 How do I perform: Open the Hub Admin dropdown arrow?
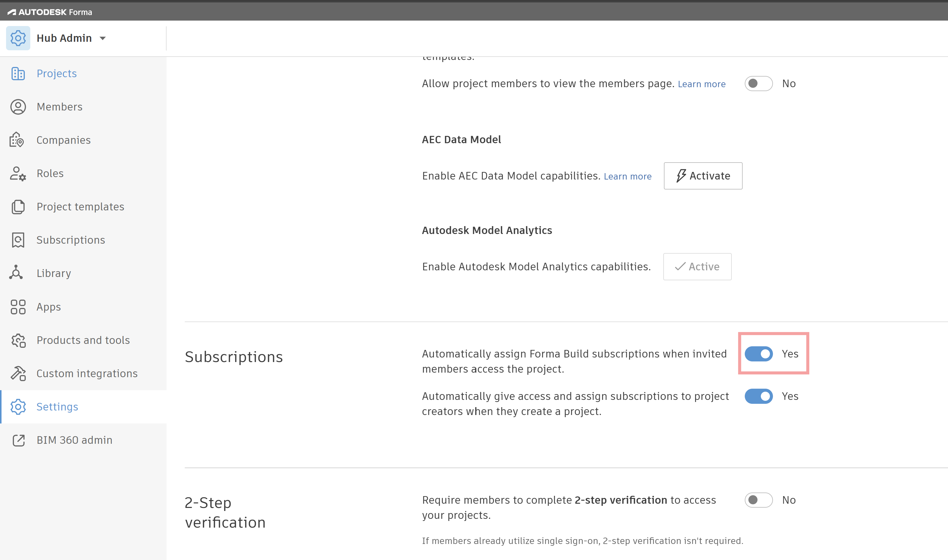pyautogui.click(x=103, y=38)
